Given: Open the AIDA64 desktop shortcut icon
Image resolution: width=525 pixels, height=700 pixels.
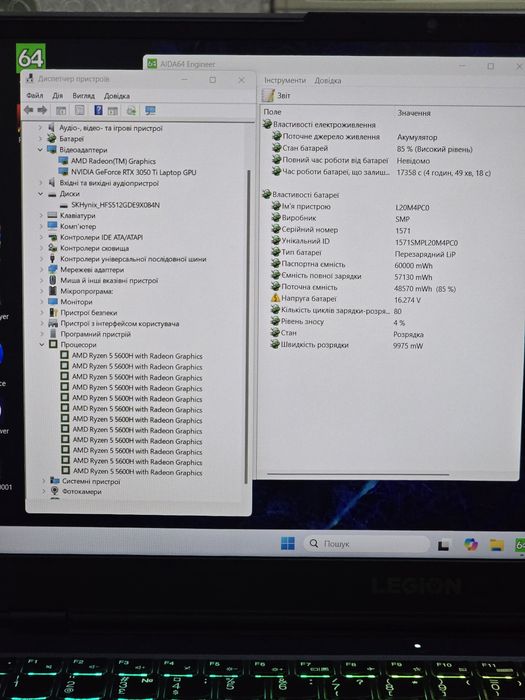Looking at the screenshot, I should 30,58.
